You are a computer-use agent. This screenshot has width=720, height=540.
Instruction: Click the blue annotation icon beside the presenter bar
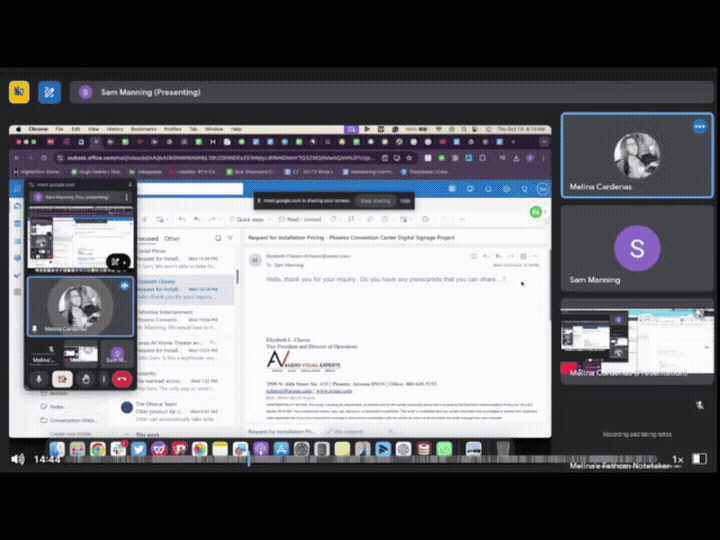tap(49, 92)
